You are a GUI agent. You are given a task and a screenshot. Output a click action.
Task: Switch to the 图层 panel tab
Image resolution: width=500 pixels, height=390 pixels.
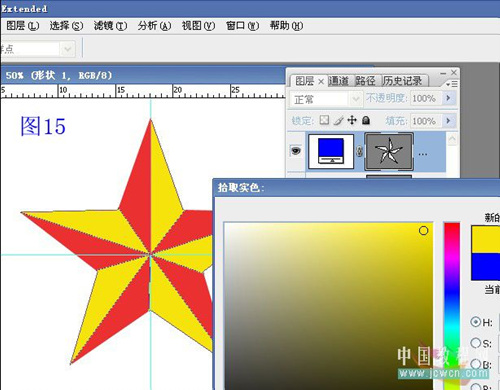point(304,81)
